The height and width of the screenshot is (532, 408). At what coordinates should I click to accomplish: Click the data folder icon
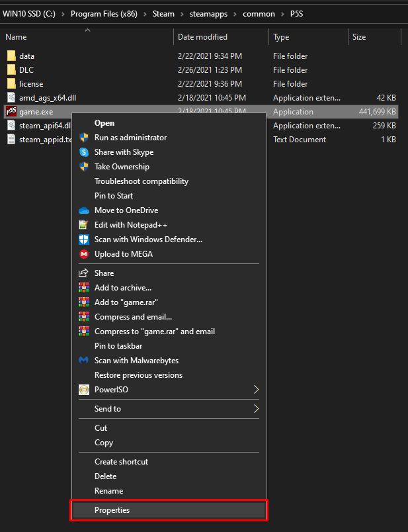(x=11, y=56)
